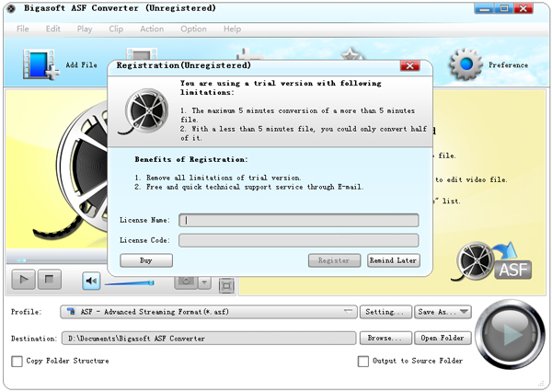Image resolution: width=552 pixels, height=392 pixels.
Task: Open Preference gear icon
Action: tap(466, 64)
